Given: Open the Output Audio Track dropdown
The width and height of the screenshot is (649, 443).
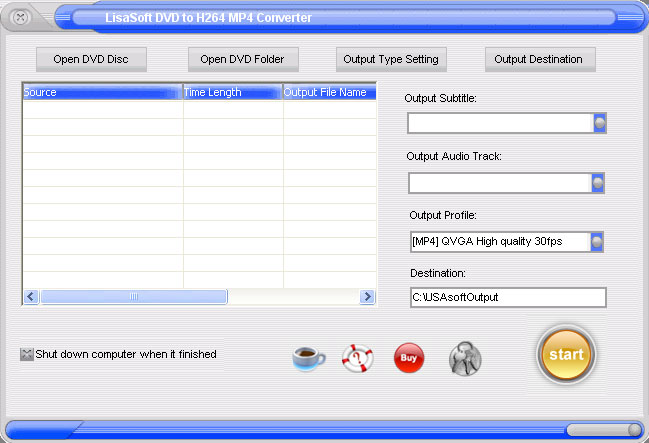Looking at the screenshot, I should (598, 183).
